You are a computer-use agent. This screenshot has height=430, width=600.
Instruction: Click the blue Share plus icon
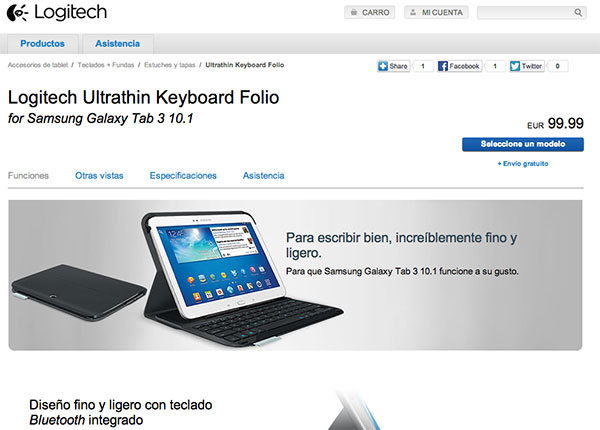click(383, 66)
